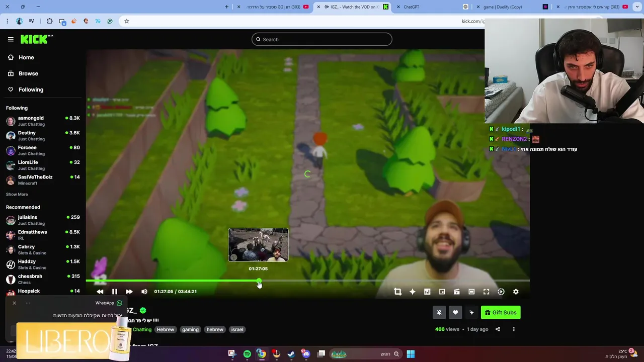Toggle channel notifications bell

439,313
